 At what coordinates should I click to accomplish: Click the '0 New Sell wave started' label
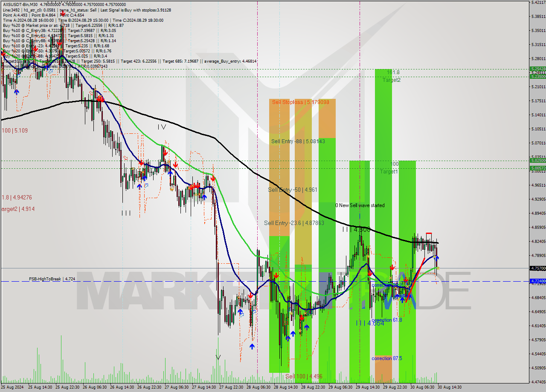click(360, 205)
